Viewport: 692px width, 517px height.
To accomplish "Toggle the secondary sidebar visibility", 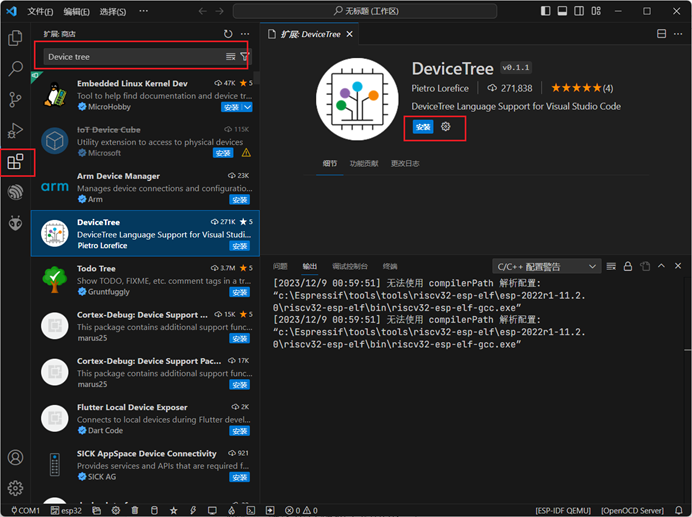I will [x=579, y=11].
